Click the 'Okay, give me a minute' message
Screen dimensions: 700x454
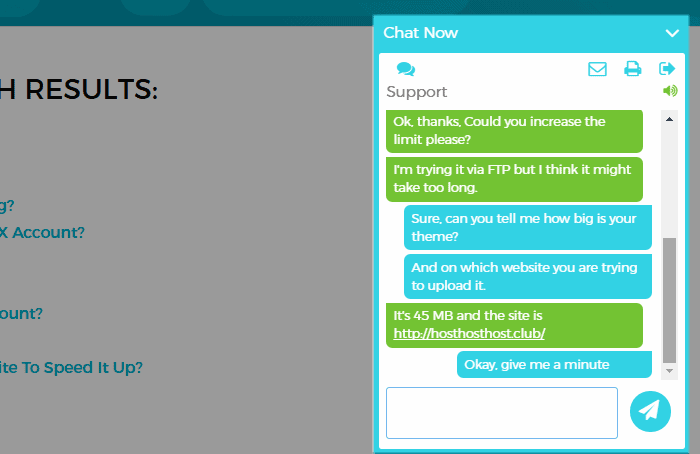tap(554, 364)
